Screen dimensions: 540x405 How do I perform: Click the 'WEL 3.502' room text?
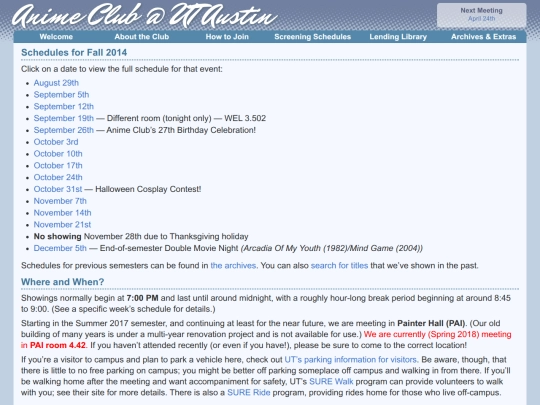[x=245, y=118]
